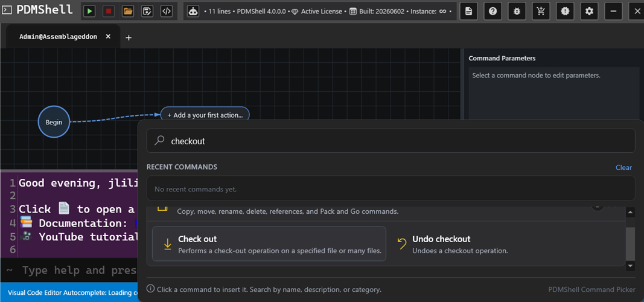The width and height of the screenshot is (644, 302).
Task: Click the bug report icon
Action: pyautogui.click(x=517, y=11)
